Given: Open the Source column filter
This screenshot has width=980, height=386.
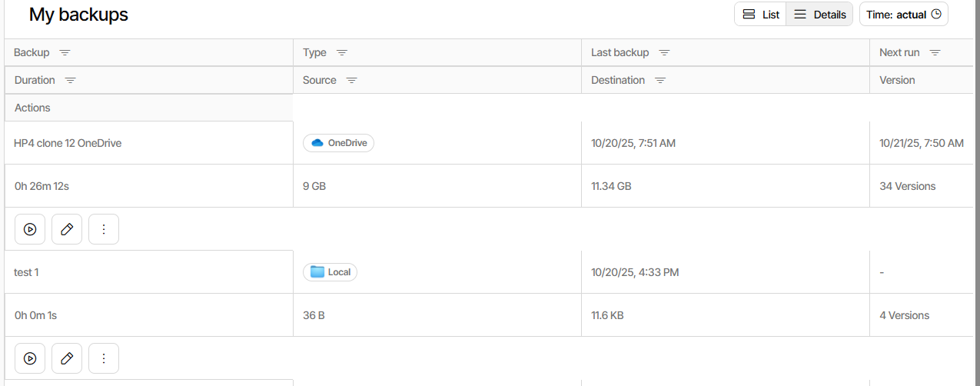Looking at the screenshot, I should pyautogui.click(x=352, y=81).
